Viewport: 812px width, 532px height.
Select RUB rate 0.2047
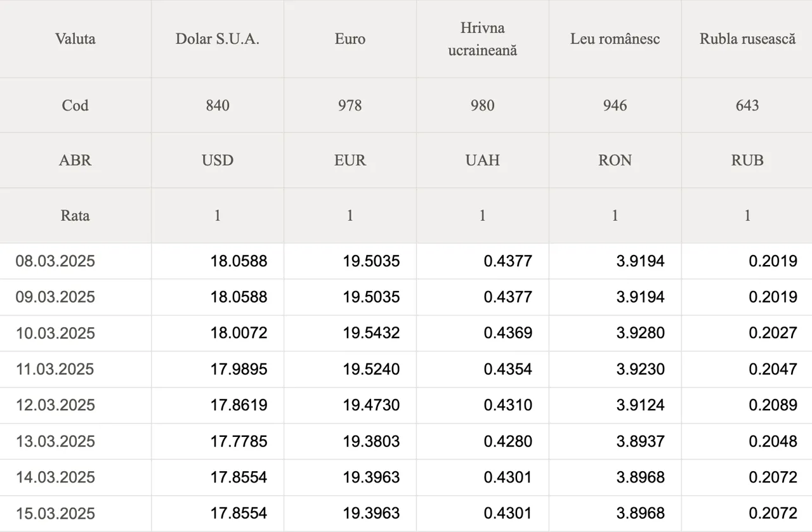(x=773, y=370)
